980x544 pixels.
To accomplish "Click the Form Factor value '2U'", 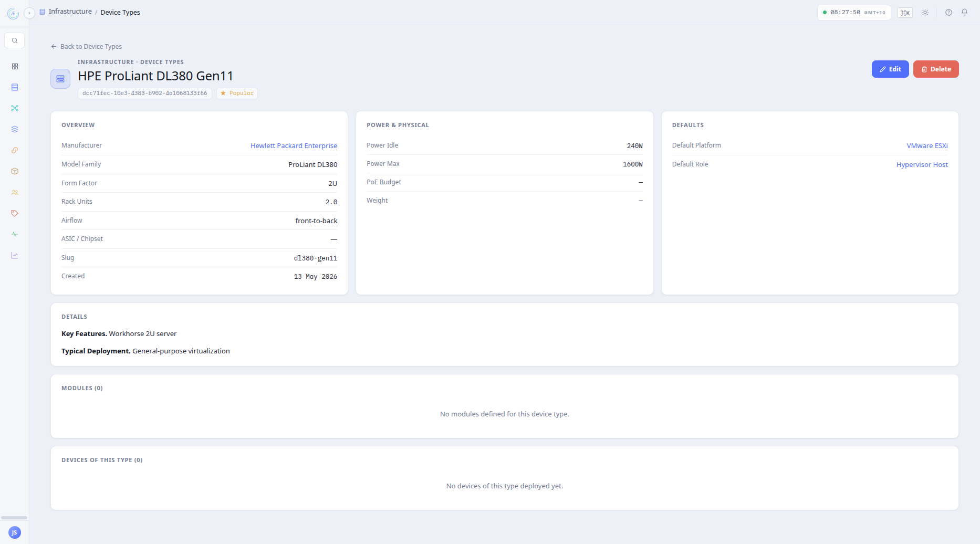I will [x=333, y=184].
